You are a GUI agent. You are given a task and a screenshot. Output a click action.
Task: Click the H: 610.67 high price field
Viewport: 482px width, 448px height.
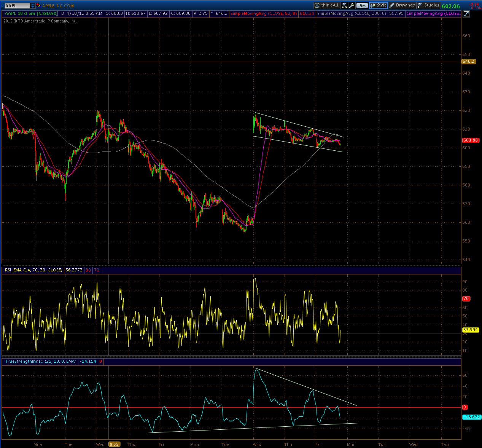click(136, 13)
